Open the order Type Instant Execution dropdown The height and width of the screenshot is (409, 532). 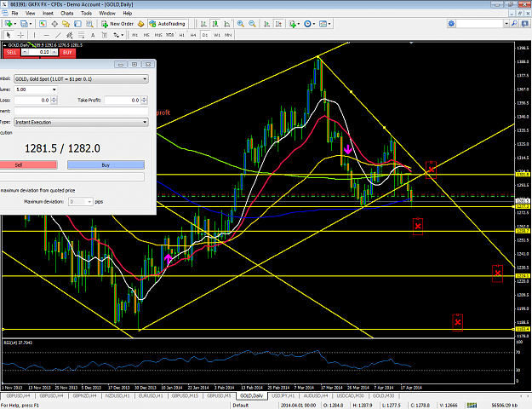81,122
